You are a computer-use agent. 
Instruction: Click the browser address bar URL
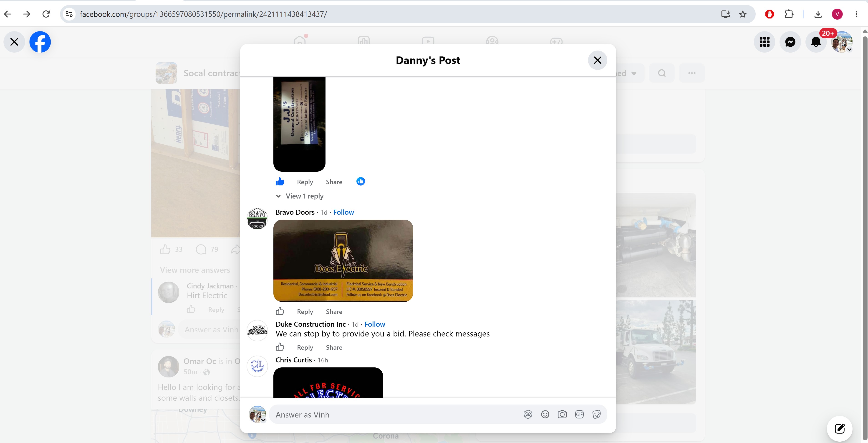point(203,14)
